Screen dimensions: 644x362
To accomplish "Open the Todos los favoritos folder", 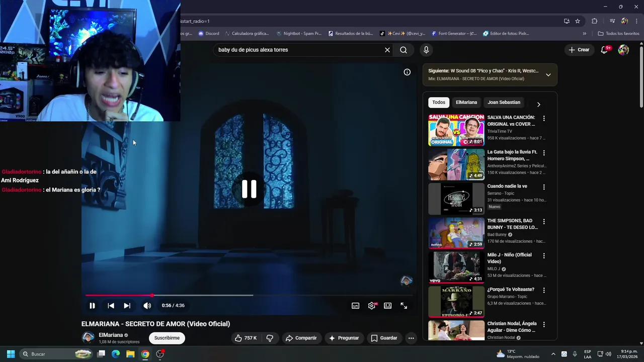I will [x=618, y=34].
